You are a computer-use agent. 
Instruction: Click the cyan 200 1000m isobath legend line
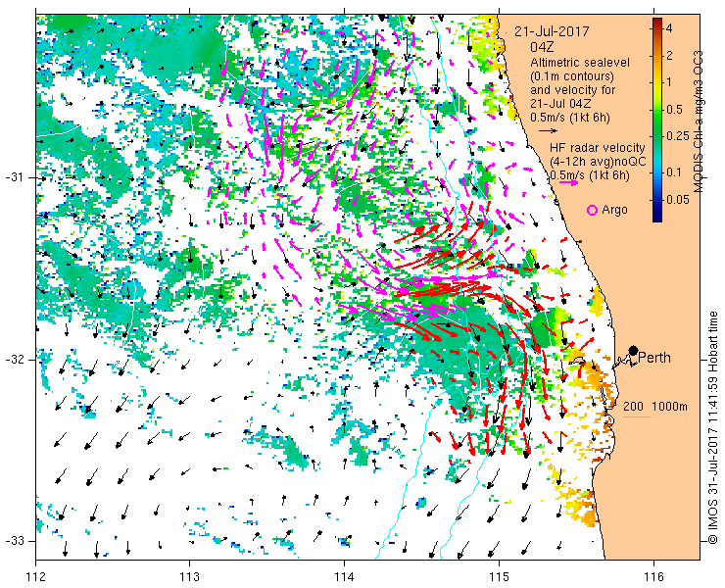click(x=637, y=417)
